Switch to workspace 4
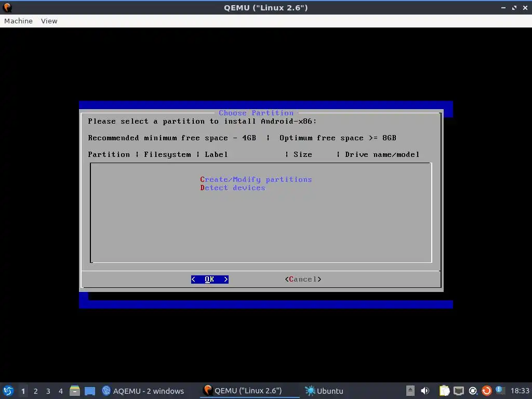 pos(61,391)
